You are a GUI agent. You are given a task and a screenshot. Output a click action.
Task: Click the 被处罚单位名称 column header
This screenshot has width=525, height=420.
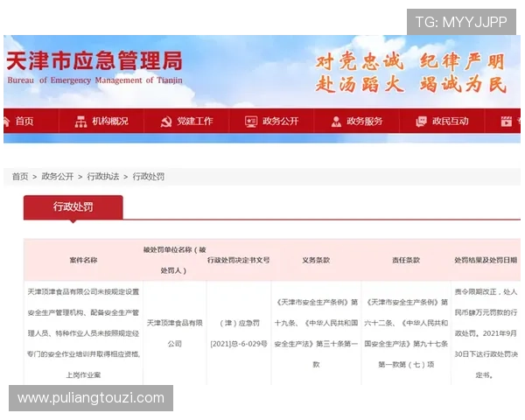coord(174,260)
